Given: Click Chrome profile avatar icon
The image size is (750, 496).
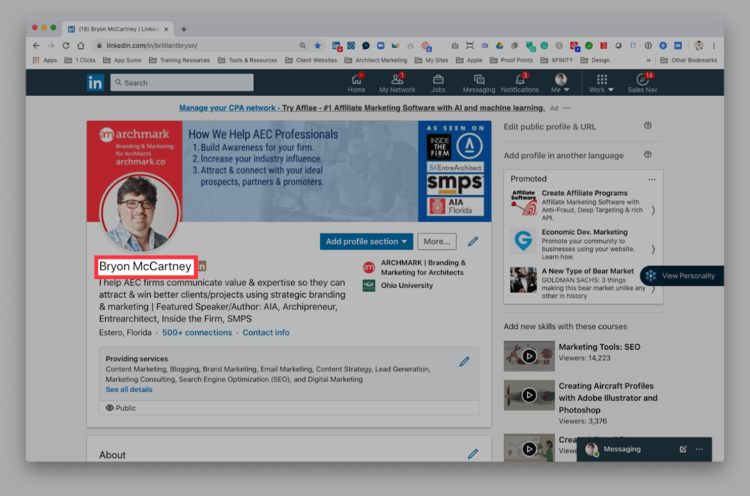Looking at the screenshot, I should (699, 45).
